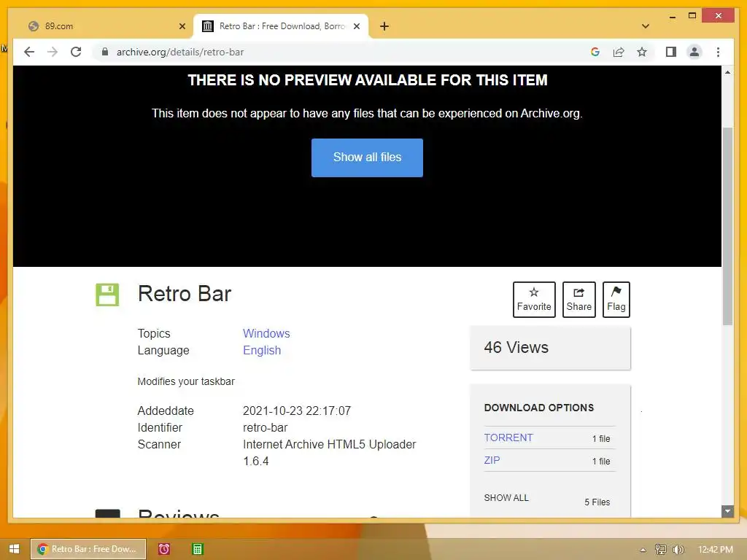Go back to the previous page

29,52
